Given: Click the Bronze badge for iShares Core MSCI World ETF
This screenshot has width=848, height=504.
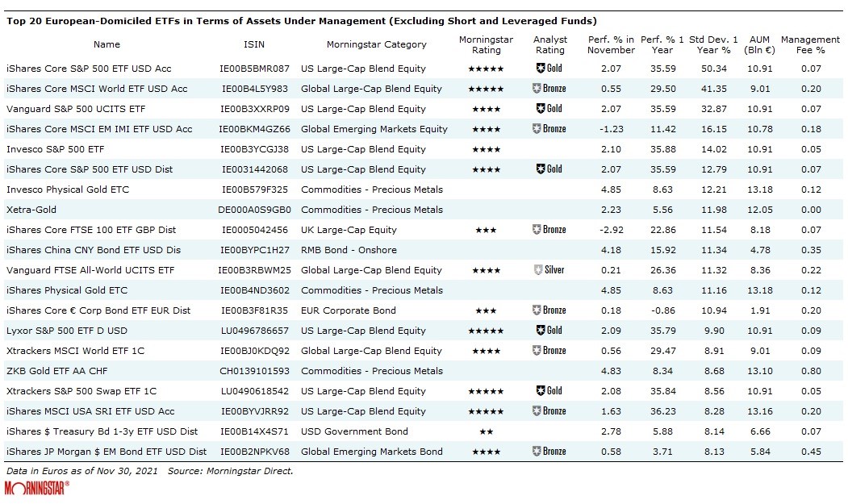Looking at the screenshot, I should click(x=549, y=89).
